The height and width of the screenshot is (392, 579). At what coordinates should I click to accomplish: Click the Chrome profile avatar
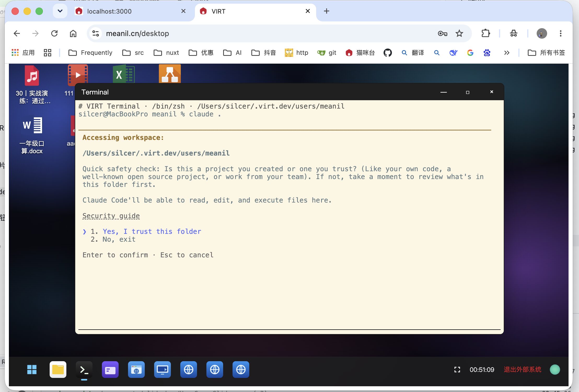click(x=542, y=33)
